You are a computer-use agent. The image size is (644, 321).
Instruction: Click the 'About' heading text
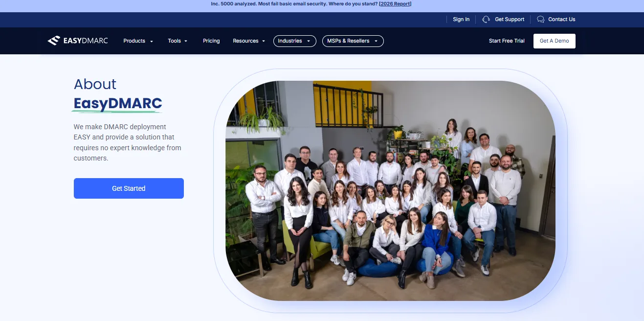click(x=95, y=84)
